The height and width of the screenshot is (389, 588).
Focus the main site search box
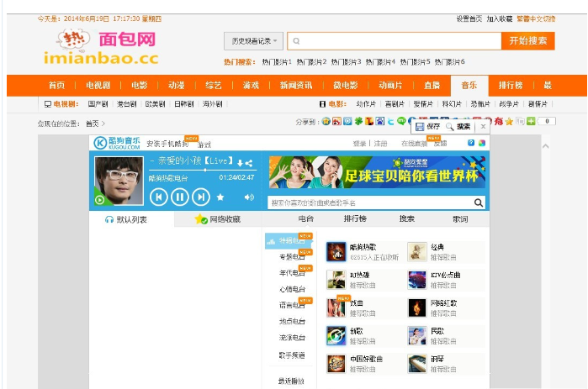point(395,41)
